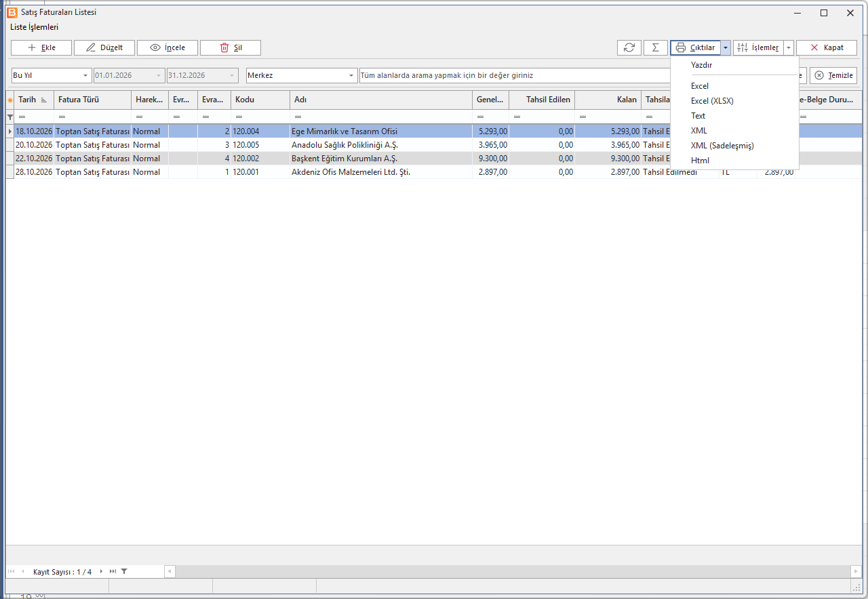
Task: Jump to the last record in the navigator
Action: click(x=113, y=571)
